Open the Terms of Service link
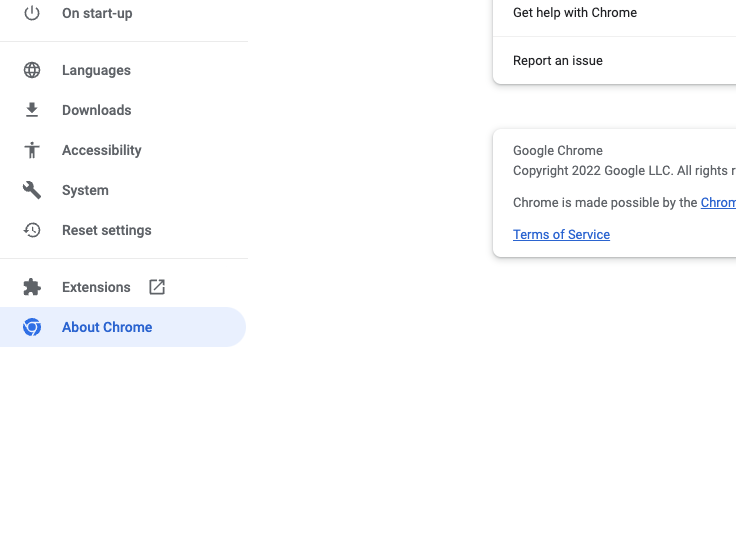736x533 pixels. click(561, 235)
